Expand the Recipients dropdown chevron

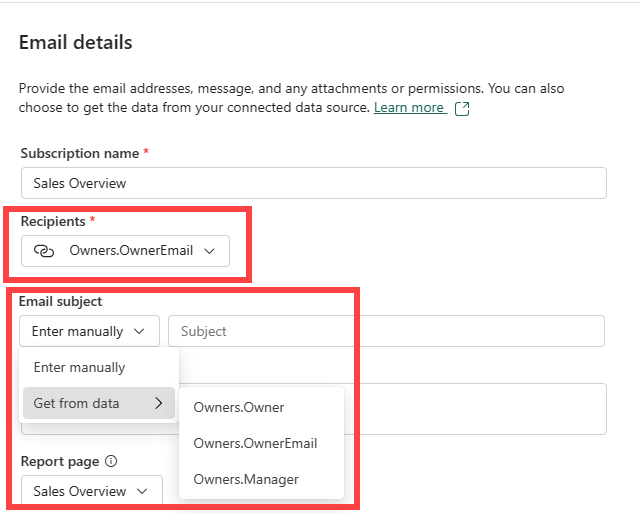point(209,251)
